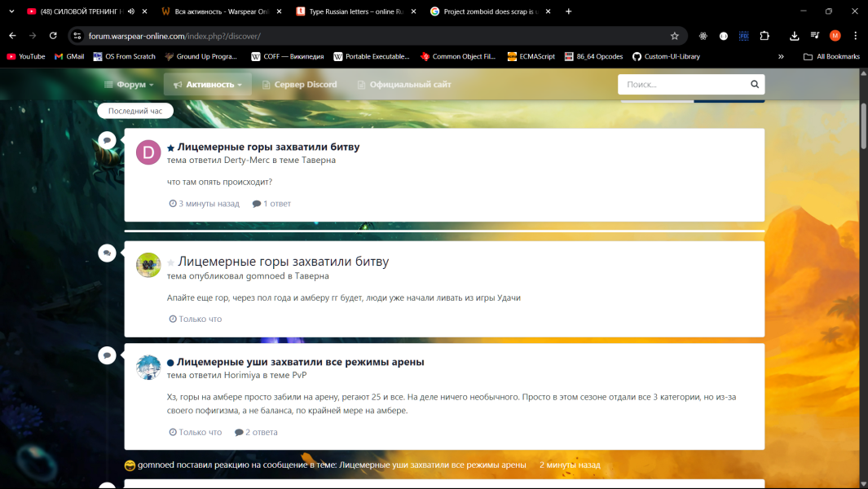The width and height of the screenshot is (868, 489).
Task: Open the OS From Scratch bookmark
Action: pyautogui.click(x=124, y=56)
